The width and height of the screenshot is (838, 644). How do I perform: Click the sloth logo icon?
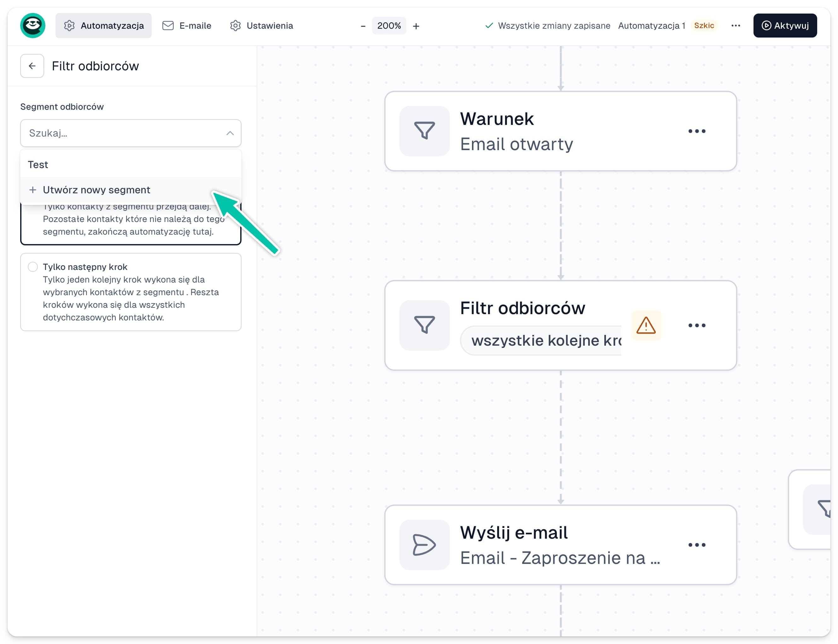point(32,26)
